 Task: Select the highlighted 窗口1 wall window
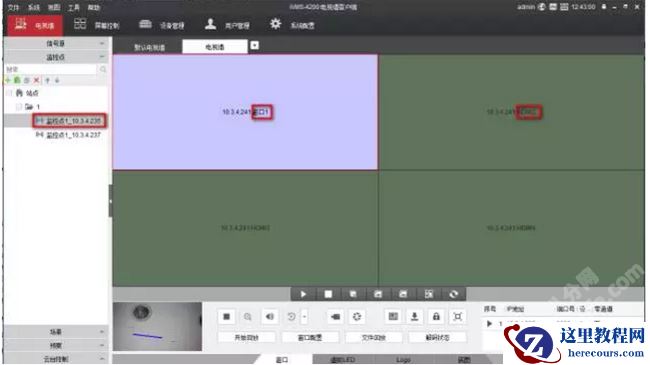click(x=245, y=112)
